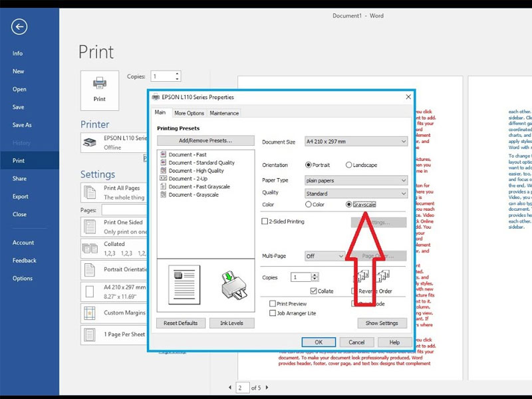
Task: Click the page layout preview thumbnail in dialog
Action: click(x=184, y=285)
